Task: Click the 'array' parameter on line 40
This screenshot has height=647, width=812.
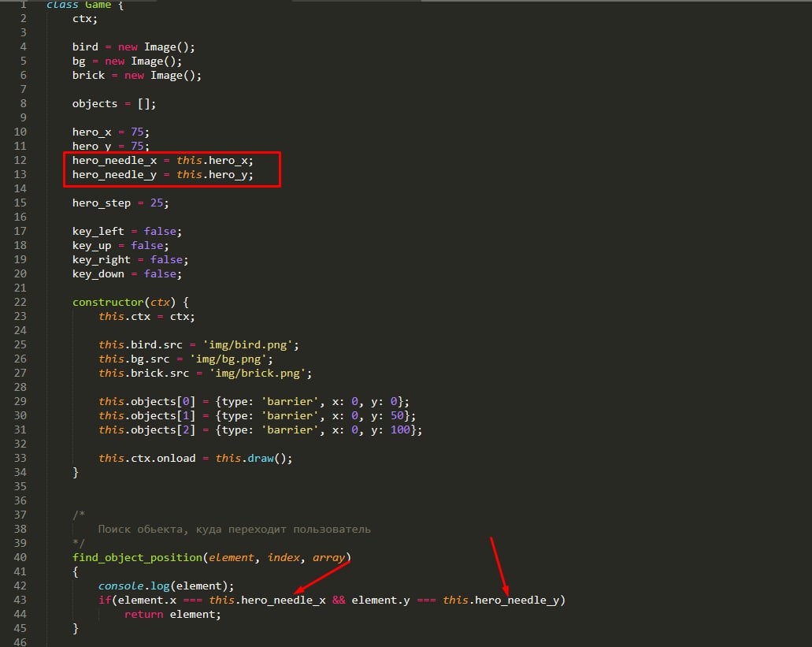Action: (329, 558)
